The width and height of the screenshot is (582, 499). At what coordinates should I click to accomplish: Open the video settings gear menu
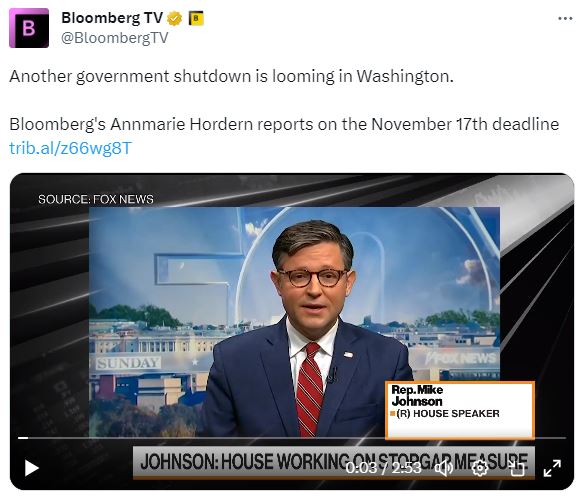[480, 468]
